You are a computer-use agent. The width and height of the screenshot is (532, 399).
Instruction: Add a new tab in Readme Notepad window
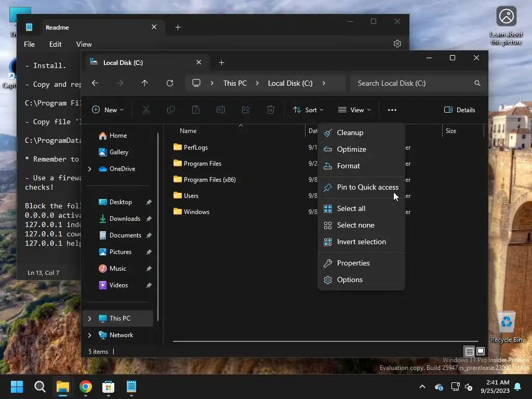click(178, 28)
